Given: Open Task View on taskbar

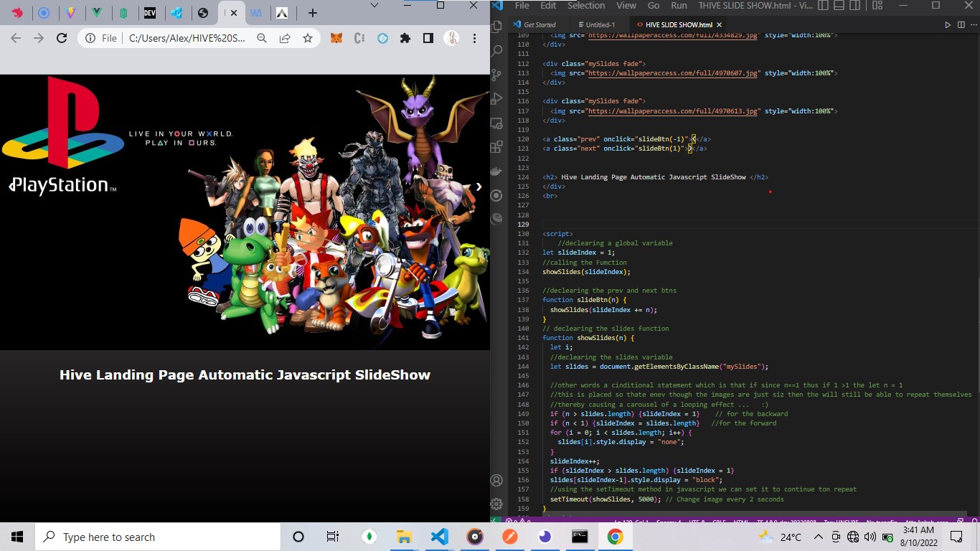Looking at the screenshot, I should pos(332,537).
